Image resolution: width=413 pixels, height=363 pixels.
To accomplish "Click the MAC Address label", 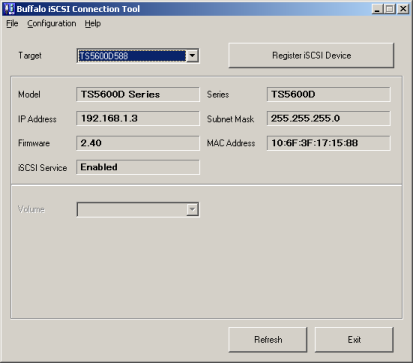I will click(231, 143).
